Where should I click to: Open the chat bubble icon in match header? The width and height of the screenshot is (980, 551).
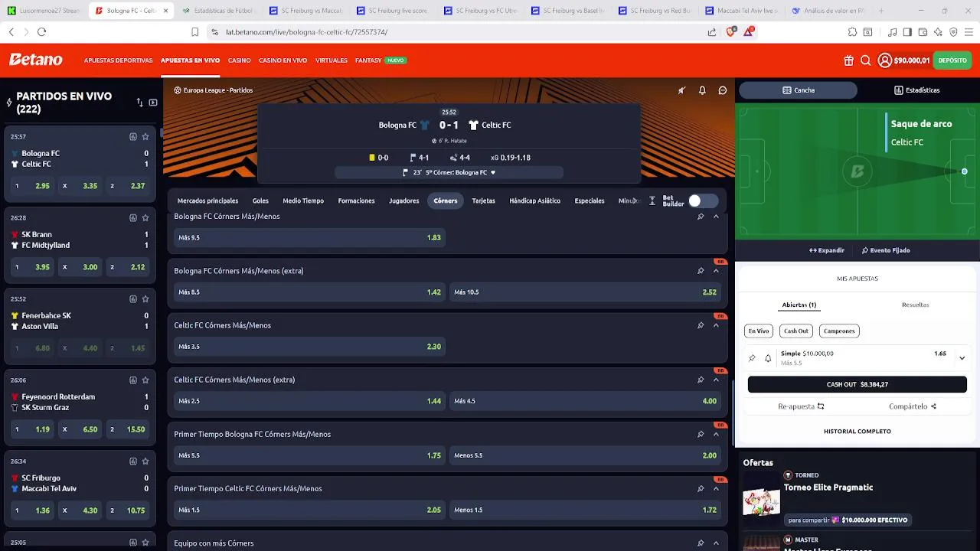pyautogui.click(x=722, y=90)
